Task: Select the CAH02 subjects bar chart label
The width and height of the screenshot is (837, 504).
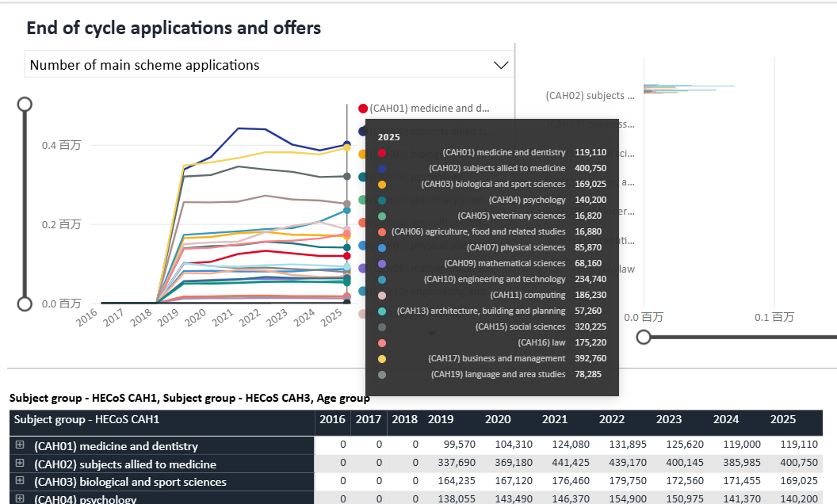Action: pos(590,95)
